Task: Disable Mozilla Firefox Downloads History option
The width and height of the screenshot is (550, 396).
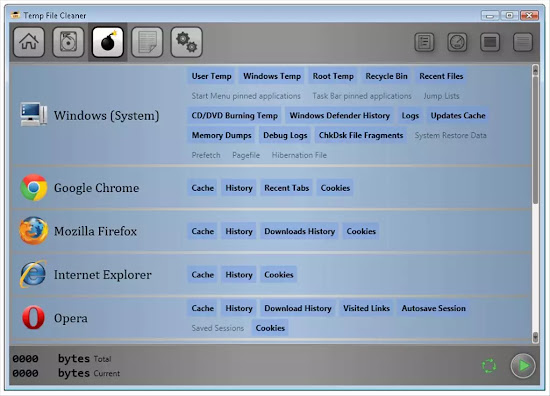Action: [300, 231]
